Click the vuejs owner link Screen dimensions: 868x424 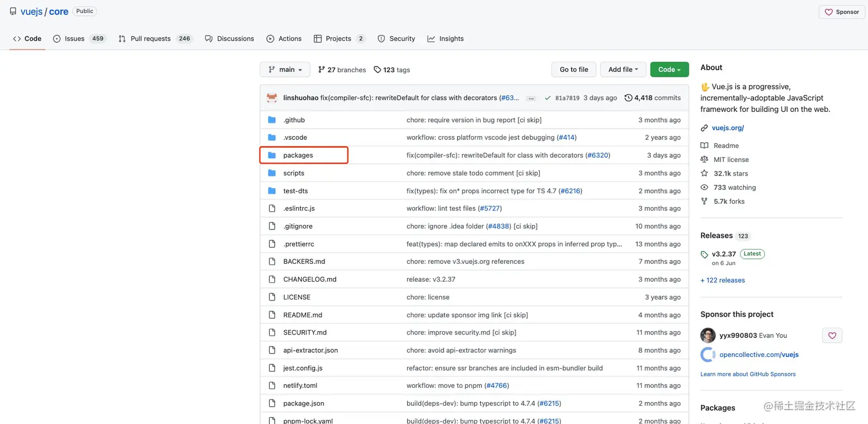point(32,11)
